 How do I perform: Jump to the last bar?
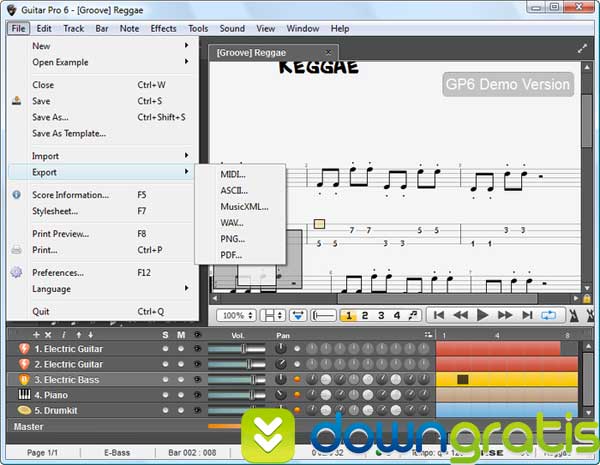(x=527, y=315)
